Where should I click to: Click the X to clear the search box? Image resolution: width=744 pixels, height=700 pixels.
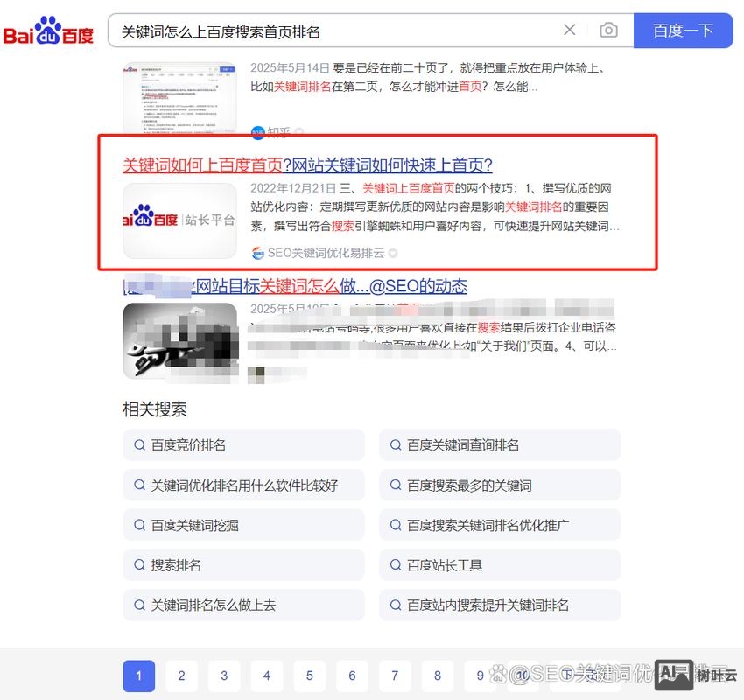point(569,29)
